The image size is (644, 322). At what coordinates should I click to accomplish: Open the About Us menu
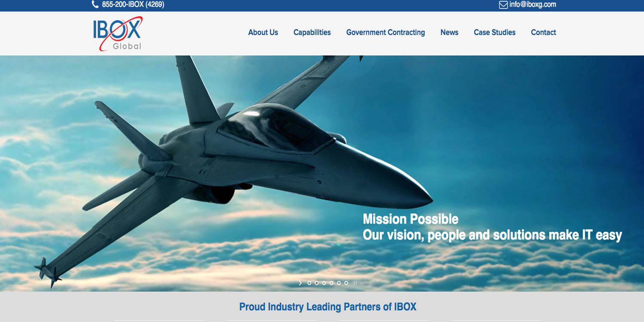point(263,32)
